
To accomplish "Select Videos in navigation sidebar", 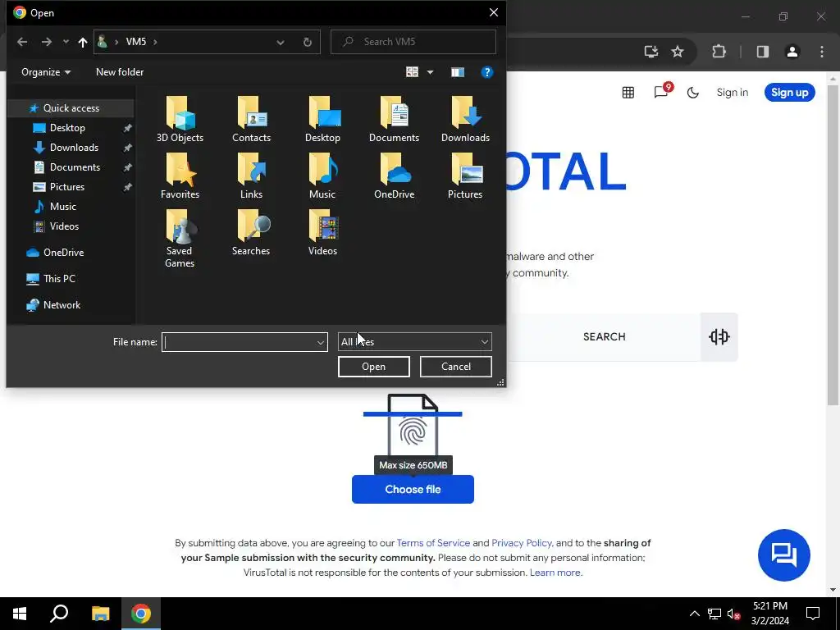I will click(x=64, y=226).
